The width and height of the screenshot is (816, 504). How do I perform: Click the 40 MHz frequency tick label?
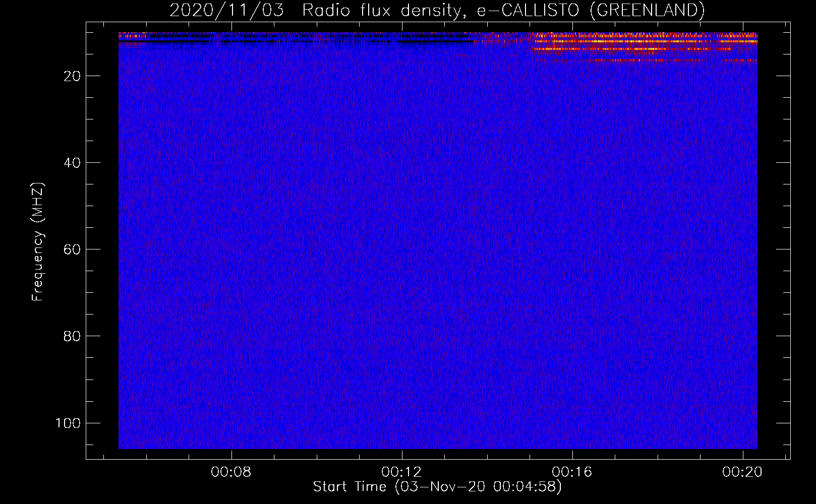72,163
